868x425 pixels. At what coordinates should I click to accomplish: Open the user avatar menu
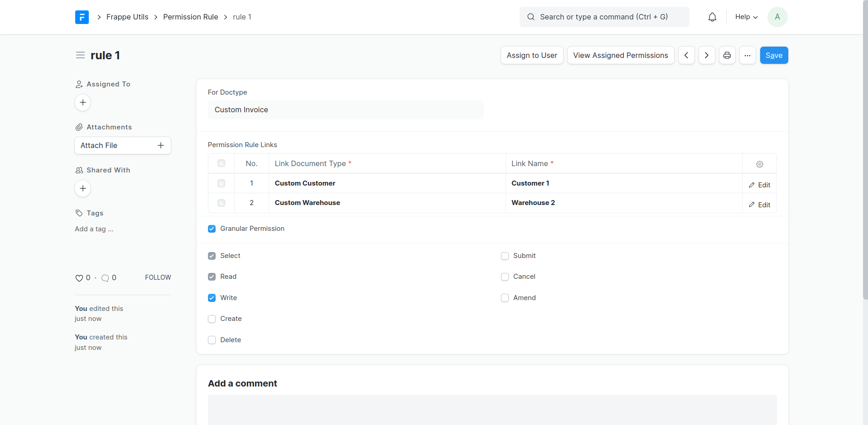click(777, 17)
